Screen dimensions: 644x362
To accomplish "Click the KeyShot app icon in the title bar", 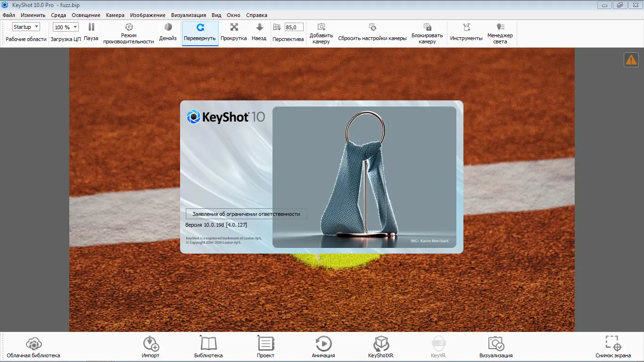I will pyautogui.click(x=5, y=5).
